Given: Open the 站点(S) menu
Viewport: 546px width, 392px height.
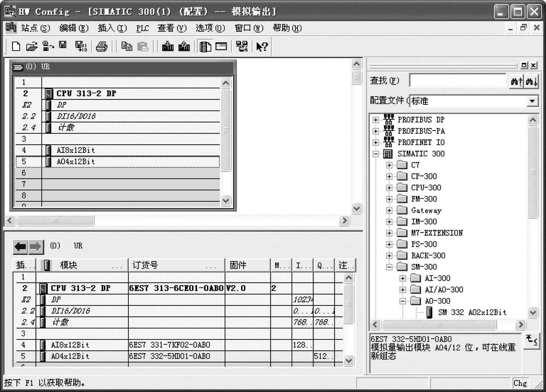Looking at the screenshot, I should (36, 28).
